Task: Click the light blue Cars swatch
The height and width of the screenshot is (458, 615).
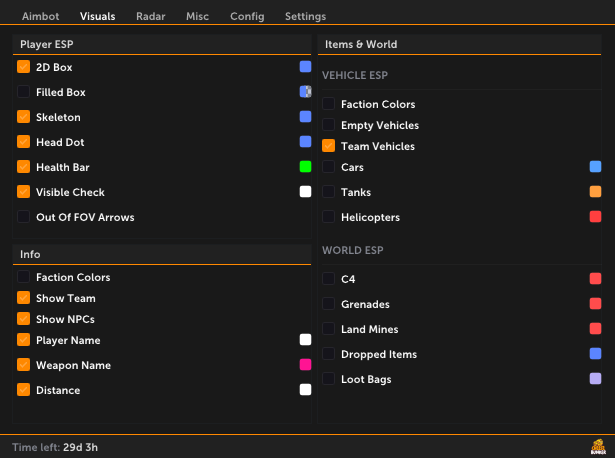Action: [595, 167]
